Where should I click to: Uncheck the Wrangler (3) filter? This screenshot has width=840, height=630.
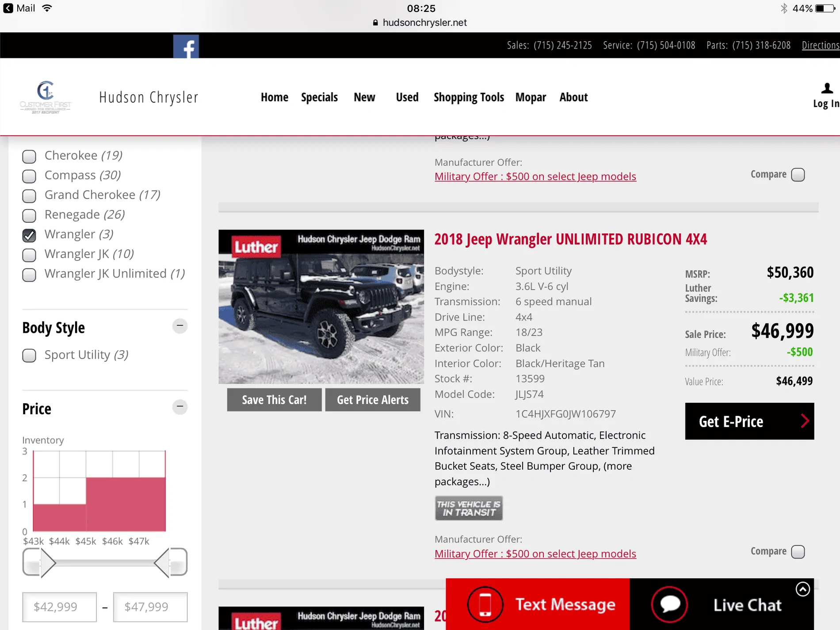coord(29,235)
